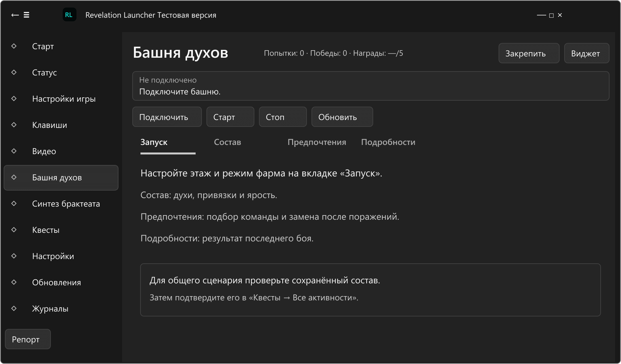Click the stats text Попытки: 0
The width and height of the screenshot is (621, 364).
(284, 53)
